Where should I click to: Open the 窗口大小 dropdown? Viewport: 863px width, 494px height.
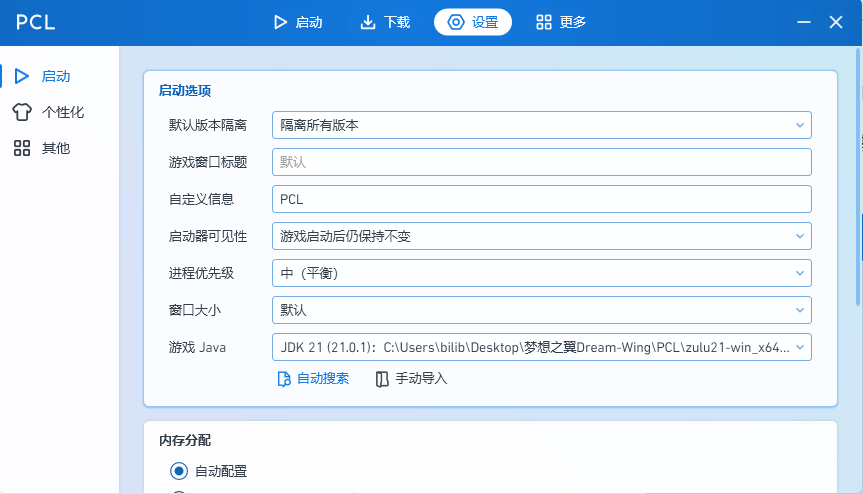coord(541,310)
